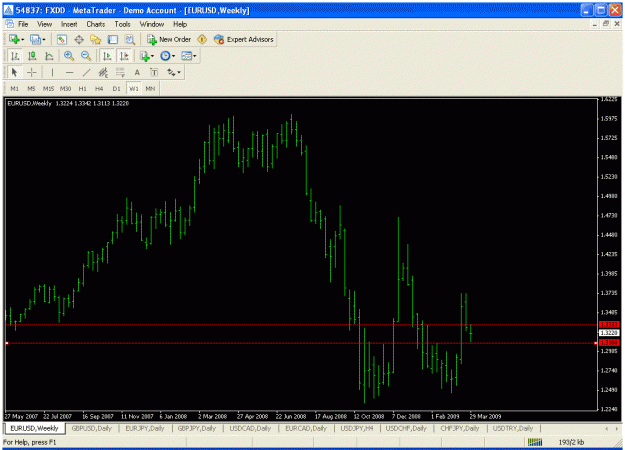Open the Profiles dropdown
This screenshot has width=625, height=450.
38,39
